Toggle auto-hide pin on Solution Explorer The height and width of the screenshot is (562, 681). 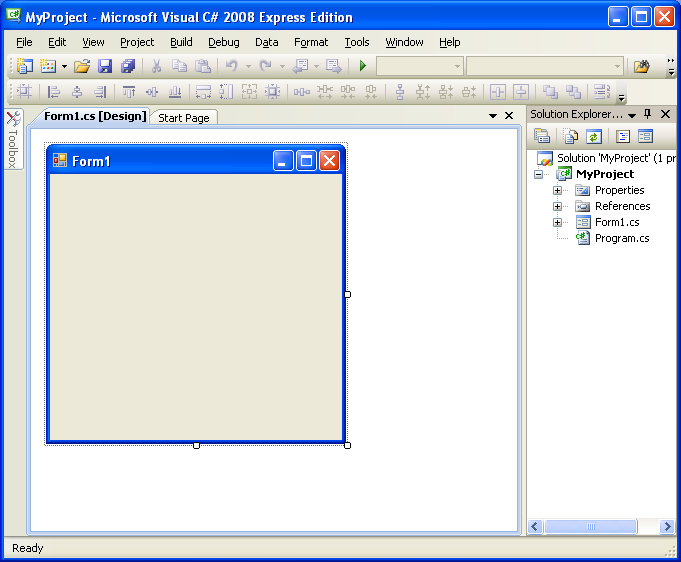648,114
